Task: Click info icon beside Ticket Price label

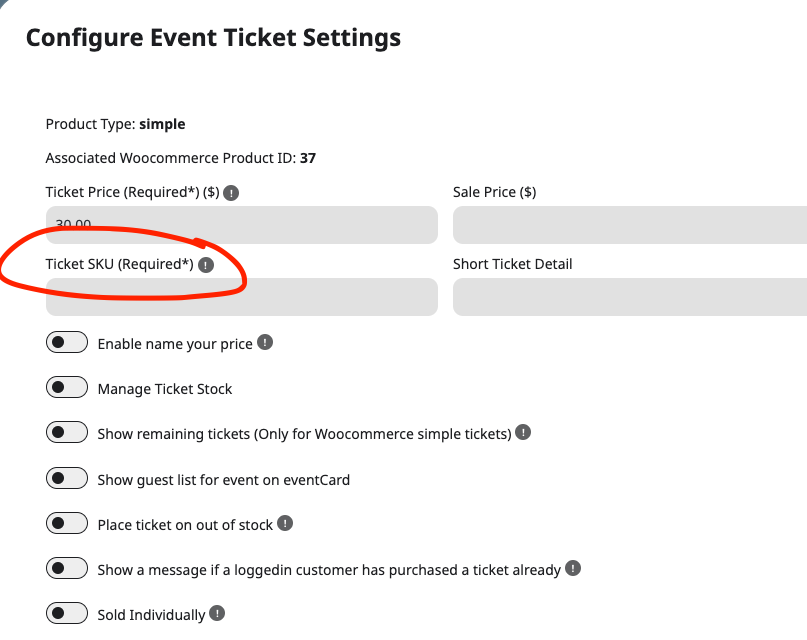Action: coord(231,193)
